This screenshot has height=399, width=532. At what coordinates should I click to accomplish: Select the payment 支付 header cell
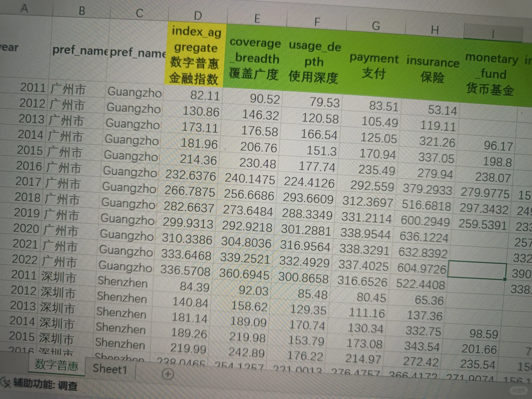pos(374,65)
